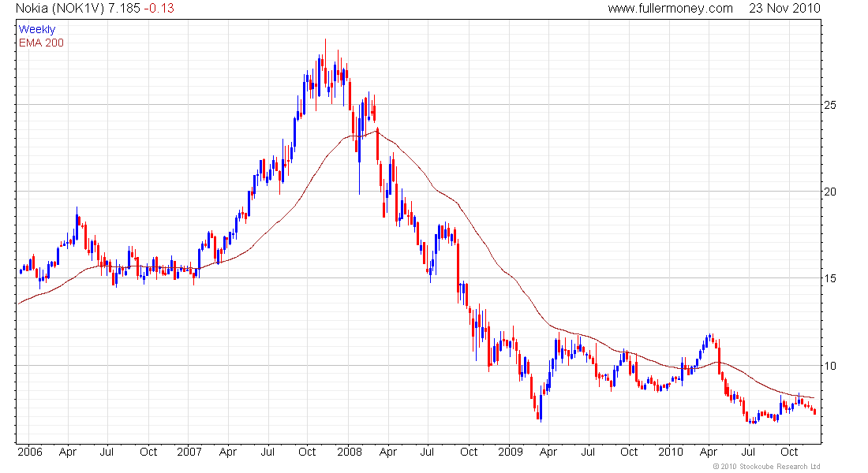Click the 15 price axis label
Screen dimensions: 868x473
830,279
